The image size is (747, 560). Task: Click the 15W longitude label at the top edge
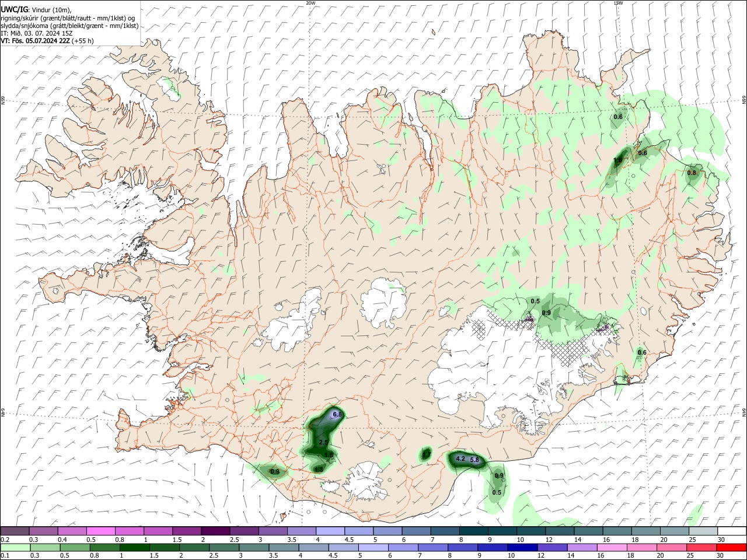[x=618, y=3]
